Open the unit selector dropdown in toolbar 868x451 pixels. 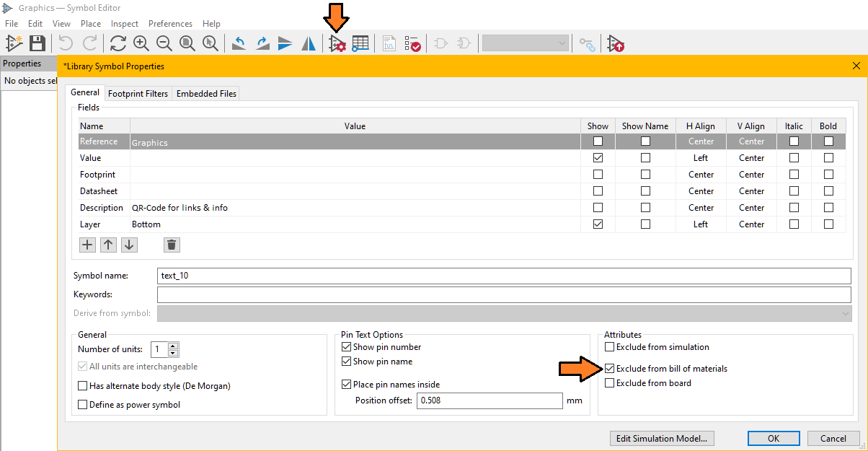[x=526, y=43]
